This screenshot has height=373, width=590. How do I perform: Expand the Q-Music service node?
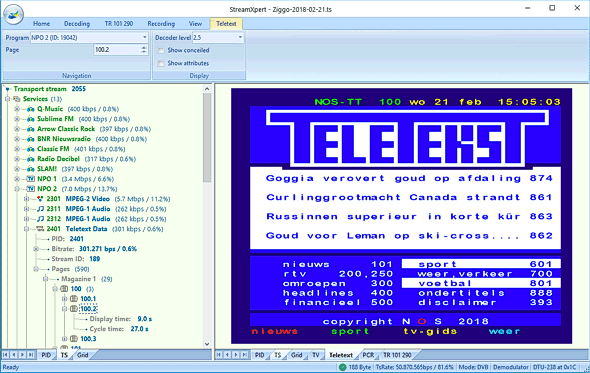click(x=17, y=109)
